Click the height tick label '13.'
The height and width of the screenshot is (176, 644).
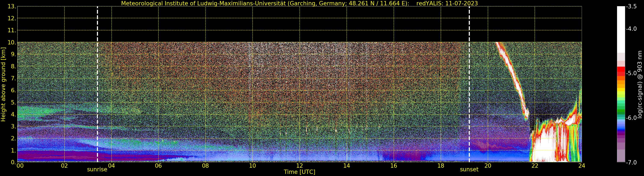click(12, 6)
